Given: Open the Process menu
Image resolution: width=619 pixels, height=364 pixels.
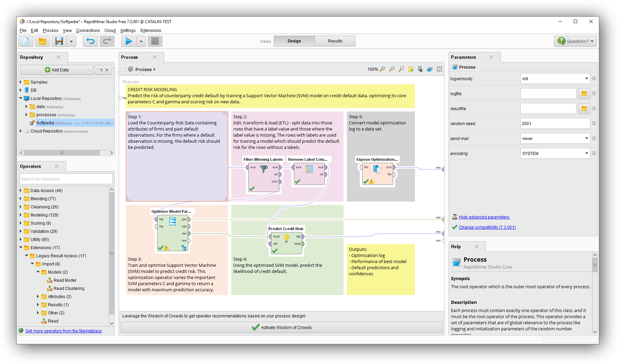Looking at the screenshot, I should coord(50,31).
